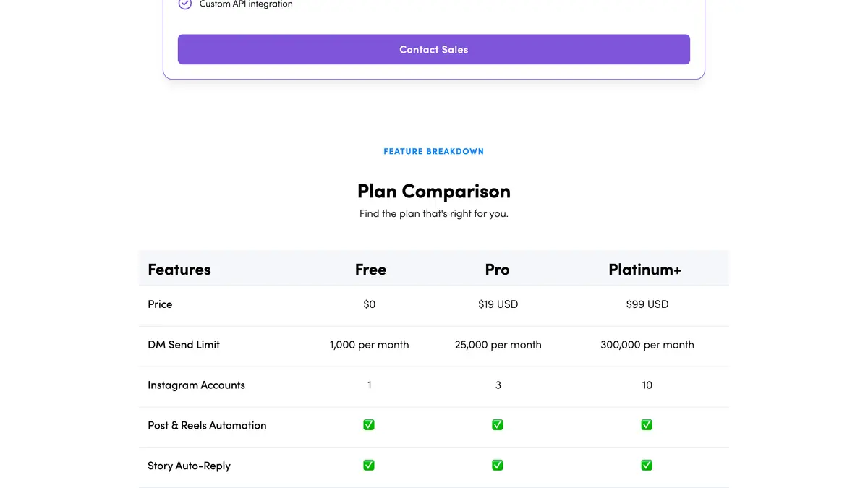Click the Contact Sales button

coord(434,49)
